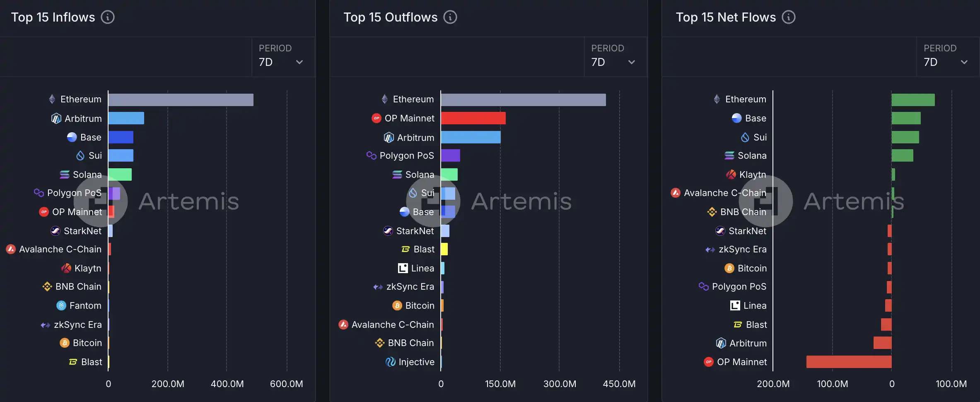
Task: Open info tooltip for Top 15 Net Flows
Action: (789, 17)
